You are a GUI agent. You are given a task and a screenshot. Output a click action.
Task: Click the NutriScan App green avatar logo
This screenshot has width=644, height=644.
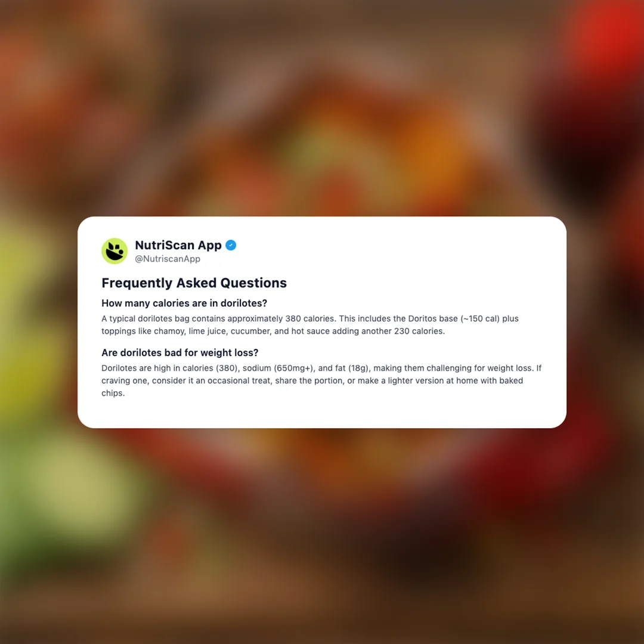tap(114, 250)
